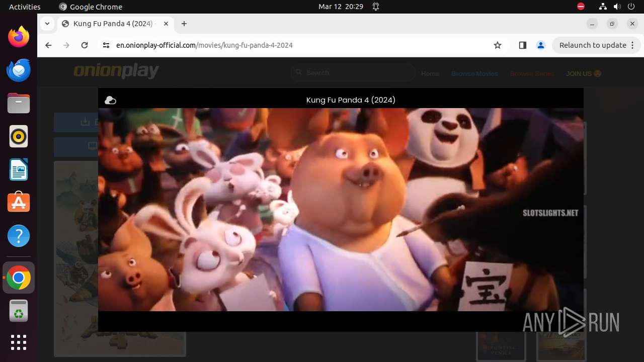Launch Rhythmbox from the dock
The image size is (644, 362).
pos(19,136)
